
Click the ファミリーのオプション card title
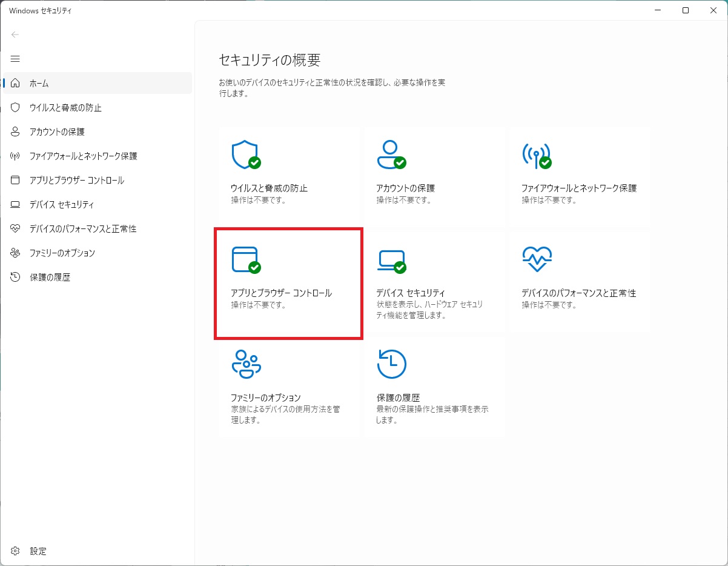tap(265, 398)
